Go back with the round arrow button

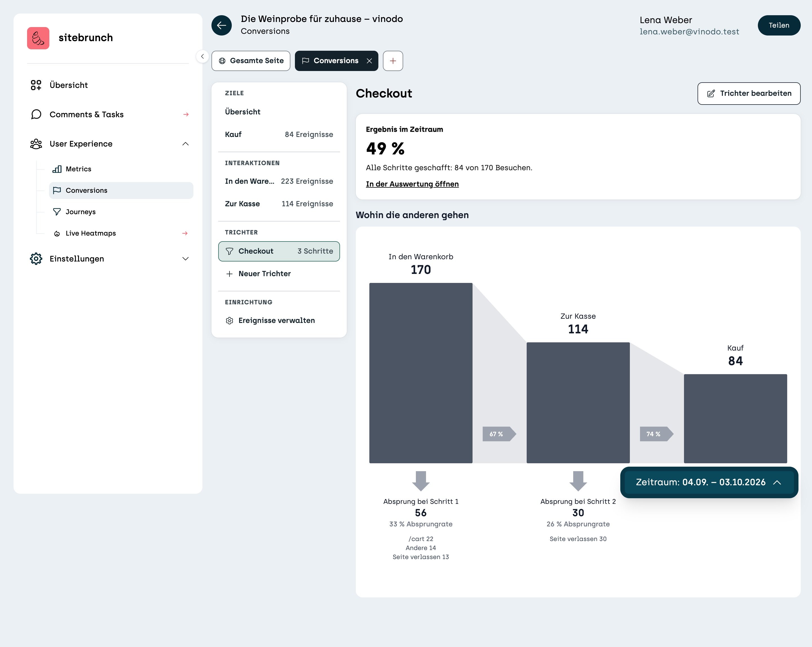(221, 25)
